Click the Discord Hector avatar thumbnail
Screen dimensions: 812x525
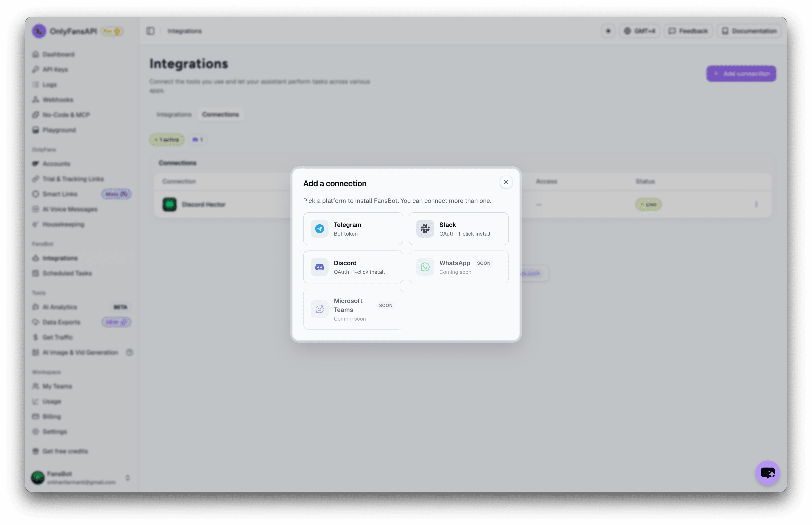click(169, 204)
